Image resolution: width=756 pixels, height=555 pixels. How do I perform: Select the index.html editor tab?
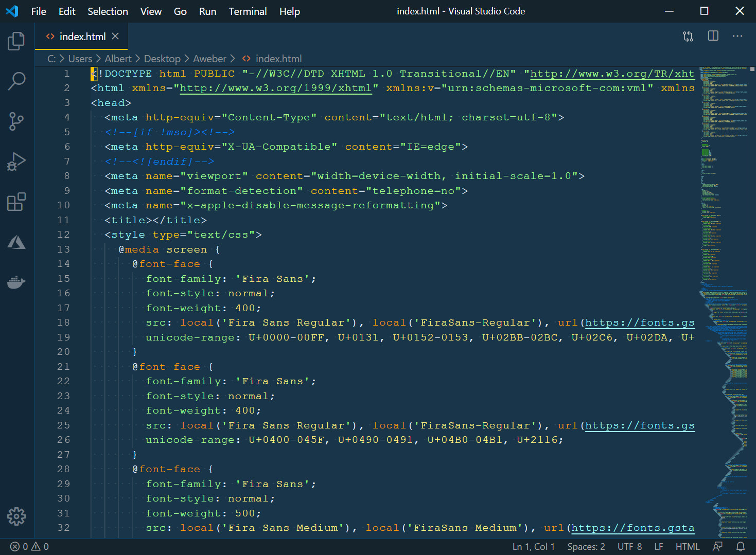pos(81,36)
